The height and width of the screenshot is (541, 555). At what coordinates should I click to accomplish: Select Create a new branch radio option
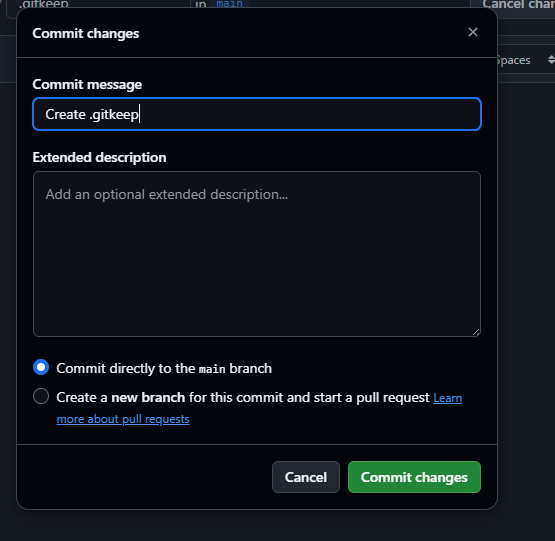tap(41, 396)
